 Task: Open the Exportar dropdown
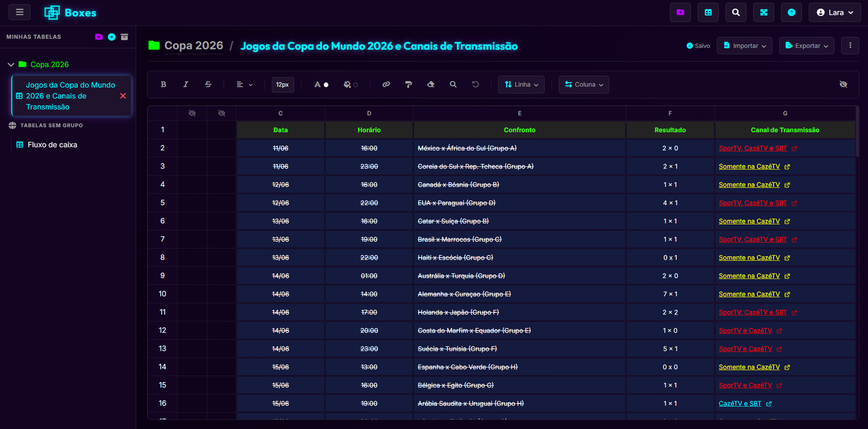pos(807,46)
